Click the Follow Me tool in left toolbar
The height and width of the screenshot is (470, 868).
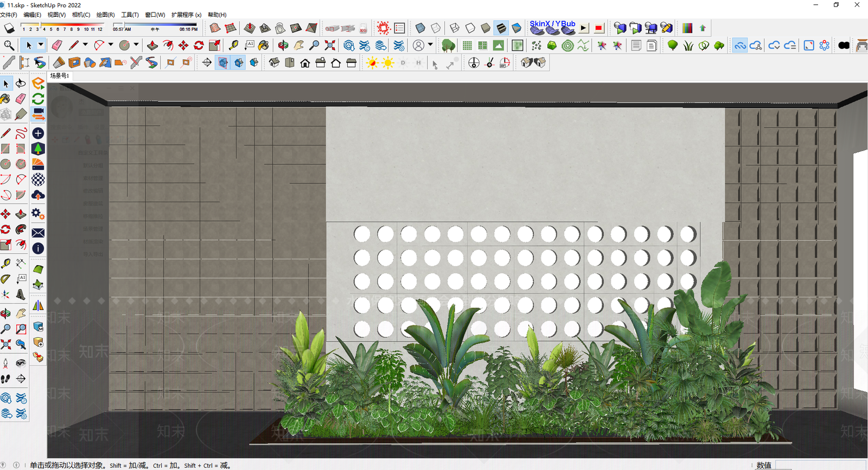(21, 230)
